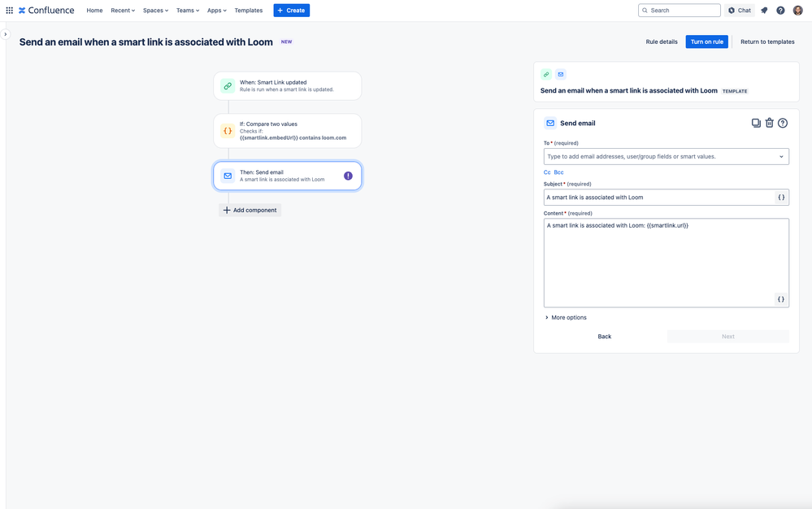Duplicate the Send email component

point(756,123)
